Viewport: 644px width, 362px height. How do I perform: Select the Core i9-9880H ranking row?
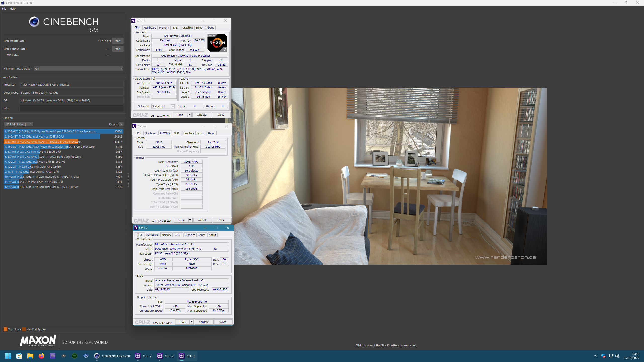click(x=63, y=152)
